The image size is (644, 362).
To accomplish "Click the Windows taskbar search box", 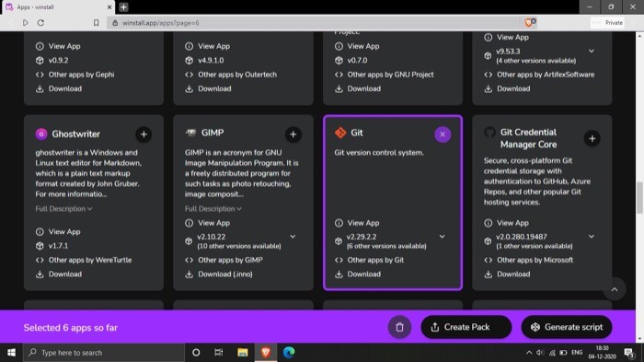I will (104, 353).
